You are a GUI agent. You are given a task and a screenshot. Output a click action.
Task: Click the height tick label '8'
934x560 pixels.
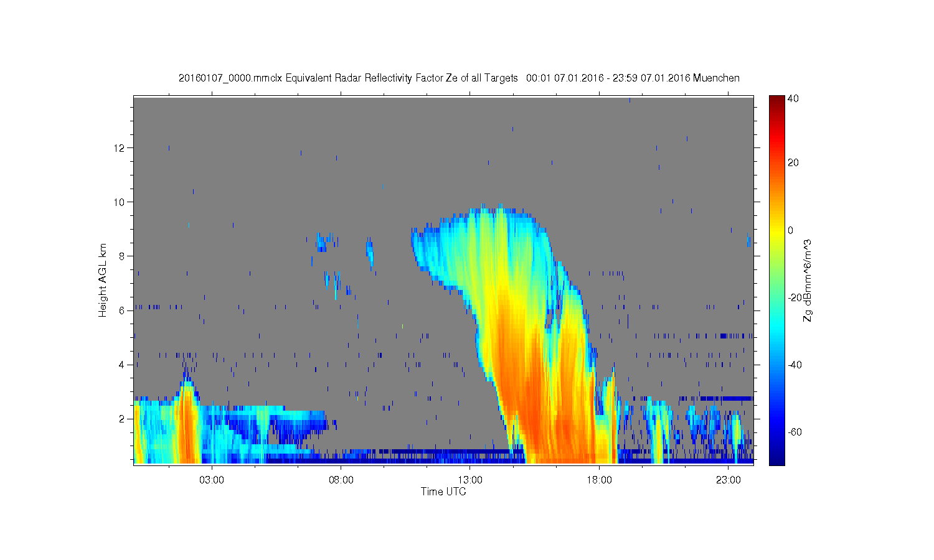[123, 256]
